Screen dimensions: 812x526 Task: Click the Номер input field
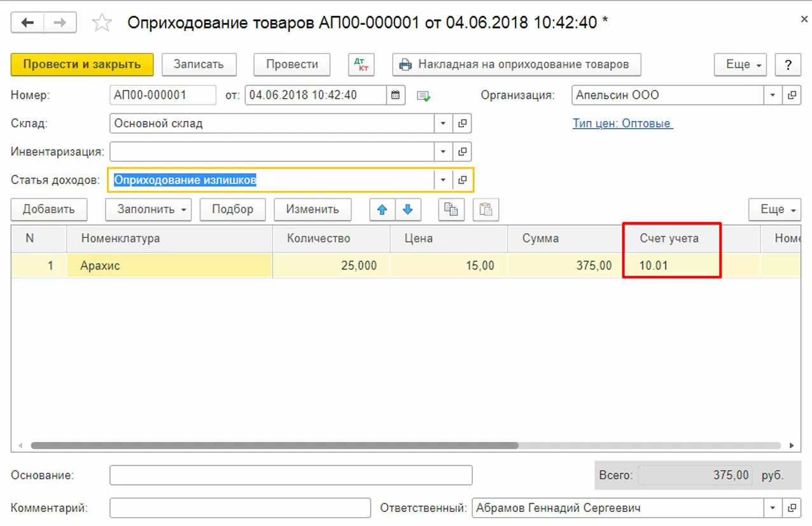pyautogui.click(x=163, y=96)
